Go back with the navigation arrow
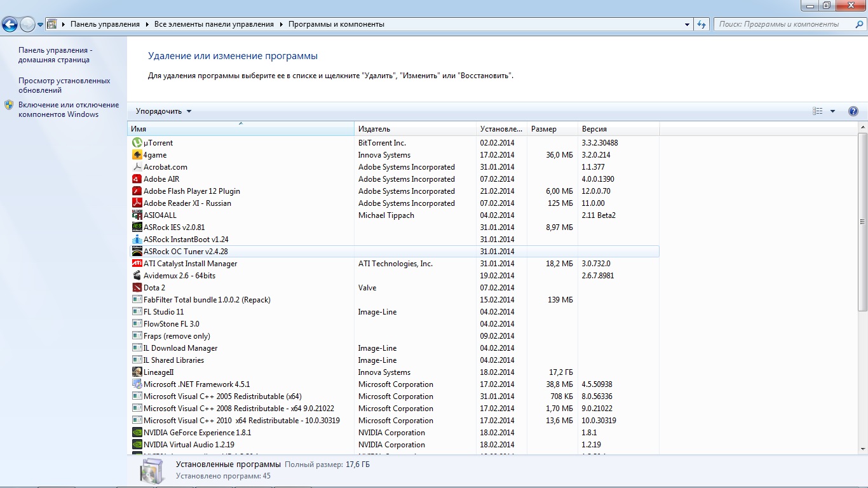Image resolution: width=868 pixels, height=488 pixels. click(10, 25)
